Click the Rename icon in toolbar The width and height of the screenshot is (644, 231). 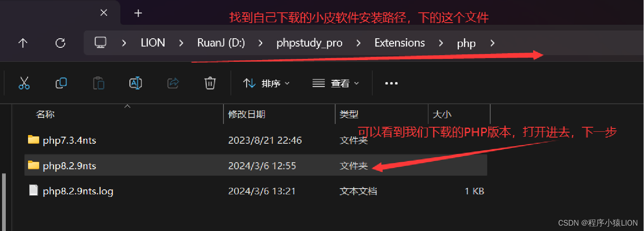point(136,83)
